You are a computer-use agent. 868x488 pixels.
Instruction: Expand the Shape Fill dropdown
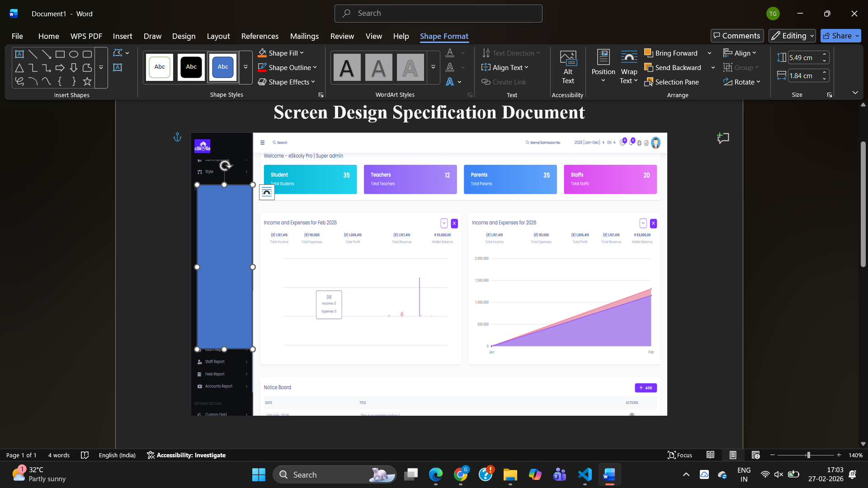302,53
